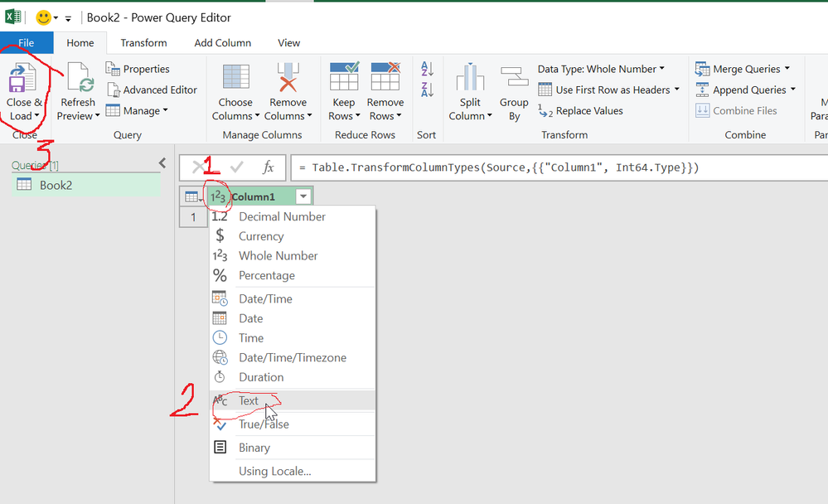Viewport: 828px width, 504px height.
Task: Click the Remove Rows icon
Action: [385, 76]
